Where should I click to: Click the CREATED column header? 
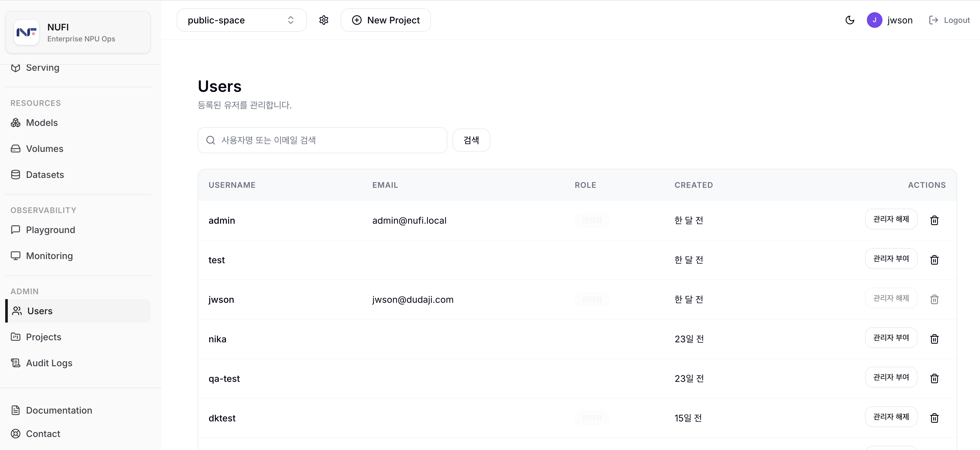point(694,185)
